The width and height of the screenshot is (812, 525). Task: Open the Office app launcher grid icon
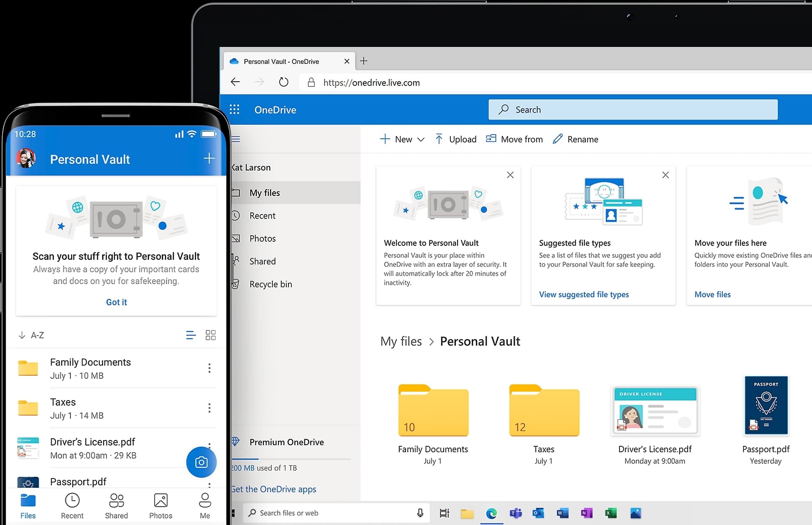(x=235, y=109)
